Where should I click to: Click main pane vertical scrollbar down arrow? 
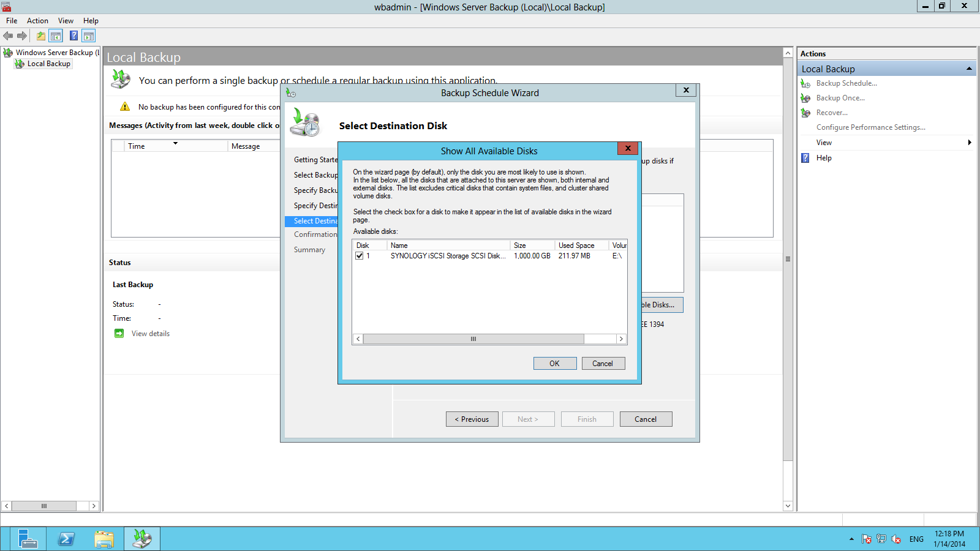tap(788, 506)
